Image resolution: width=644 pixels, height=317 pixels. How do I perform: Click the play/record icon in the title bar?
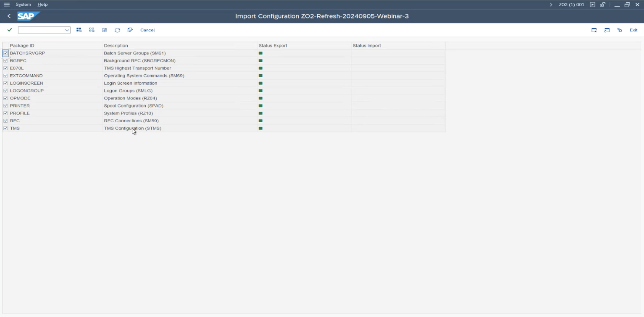click(x=592, y=5)
